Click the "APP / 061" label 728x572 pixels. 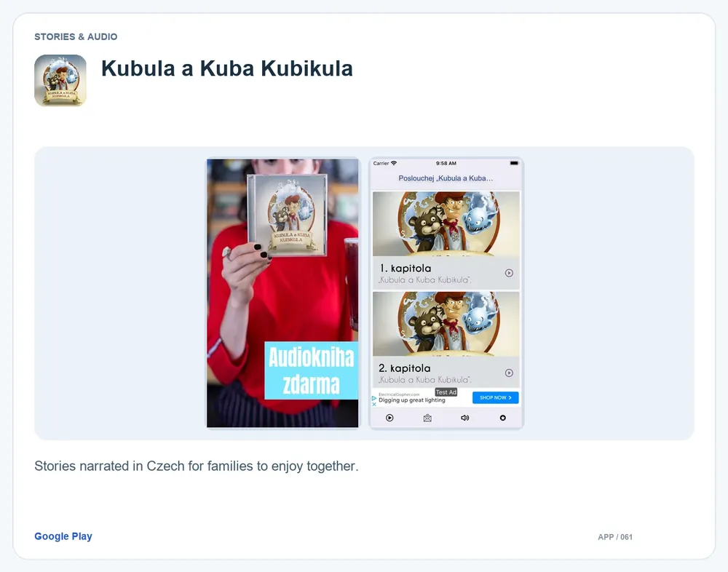pyautogui.click(x=615, y=537)
